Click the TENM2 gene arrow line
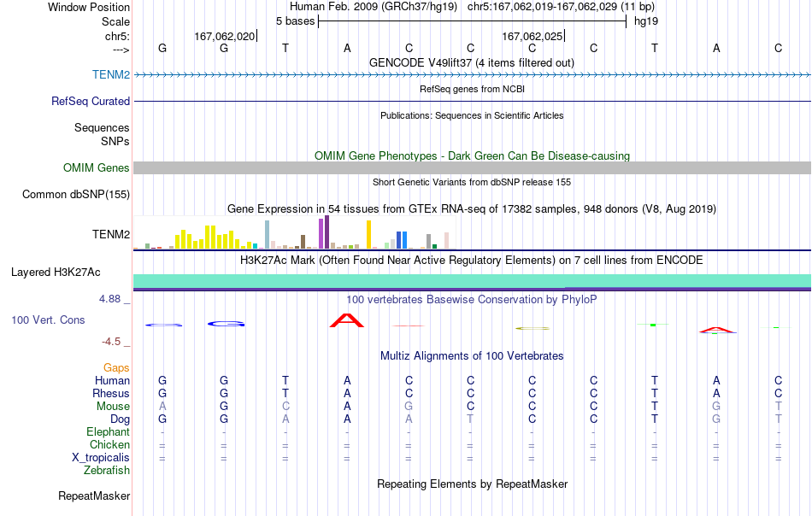Viewport: 812px width, 516px height. click(472, 75)
